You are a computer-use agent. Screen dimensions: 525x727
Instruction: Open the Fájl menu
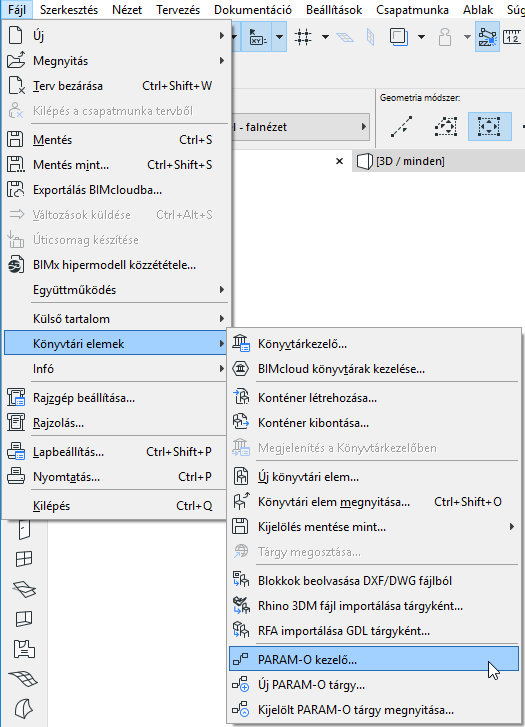(x=17, y=10)
